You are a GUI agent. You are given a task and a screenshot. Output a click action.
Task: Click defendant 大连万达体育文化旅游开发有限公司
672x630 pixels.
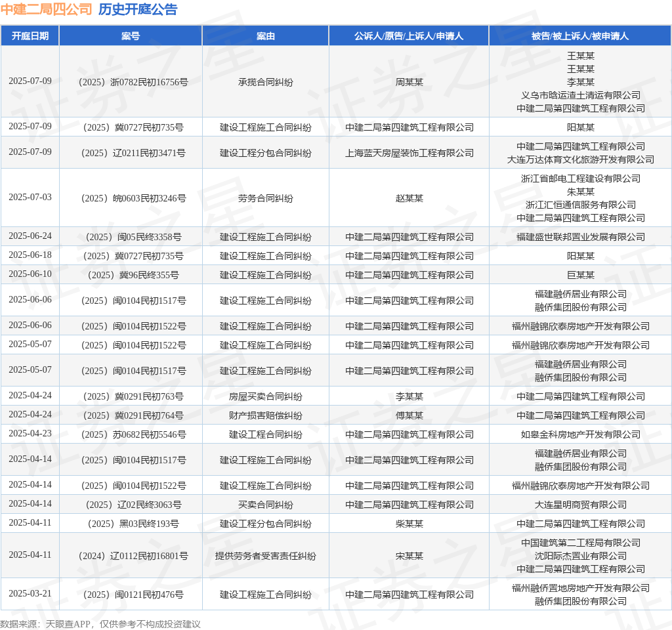point(581,159)
